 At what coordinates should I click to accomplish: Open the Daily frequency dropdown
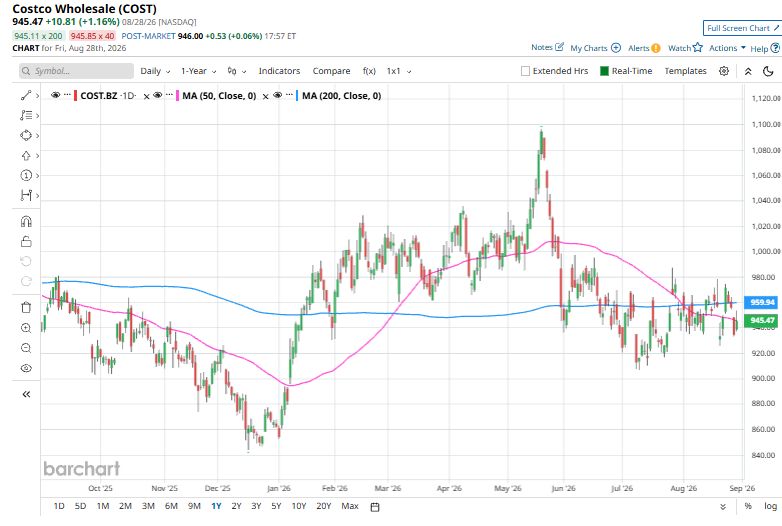(155, 71)
